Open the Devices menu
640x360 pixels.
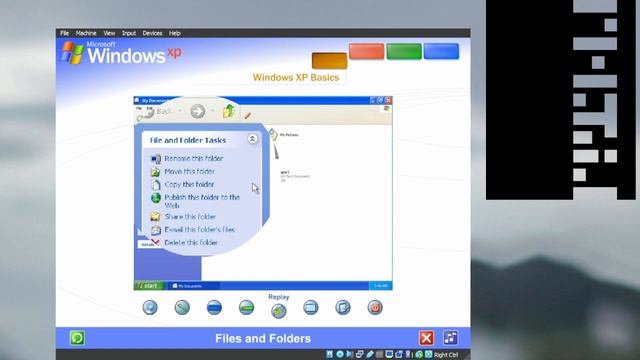pos(152,33)
